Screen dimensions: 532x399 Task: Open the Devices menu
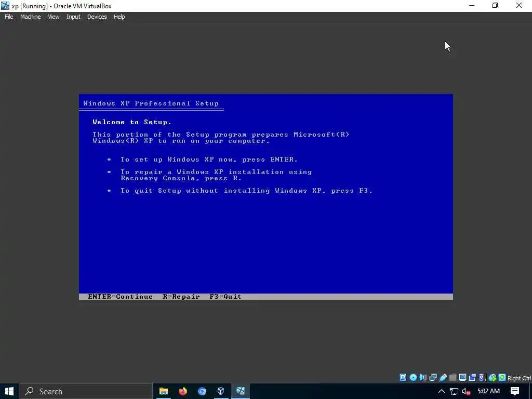click(x=97, y=17)
